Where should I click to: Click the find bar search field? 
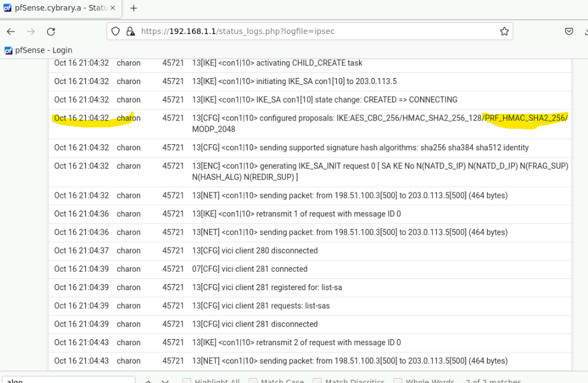coord(68,381)
